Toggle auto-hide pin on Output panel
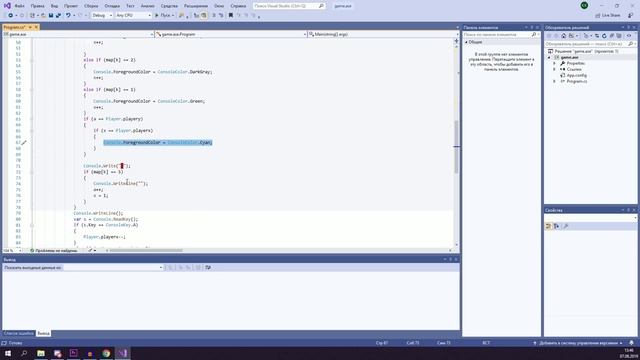Image resolution: width=640 pixels, height=360 pixels. click(x=451, y=259)
